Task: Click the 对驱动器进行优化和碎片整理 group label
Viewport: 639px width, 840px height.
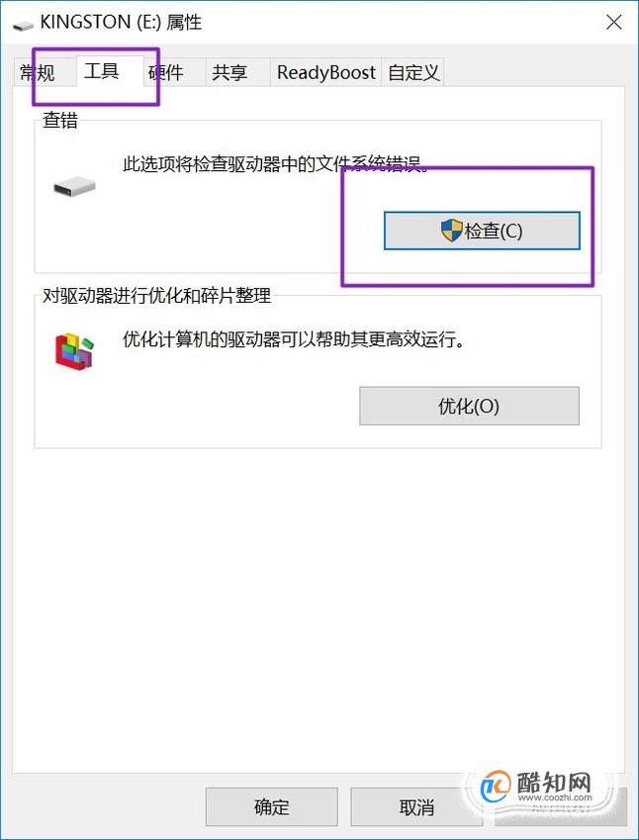Action: (157, 296)
